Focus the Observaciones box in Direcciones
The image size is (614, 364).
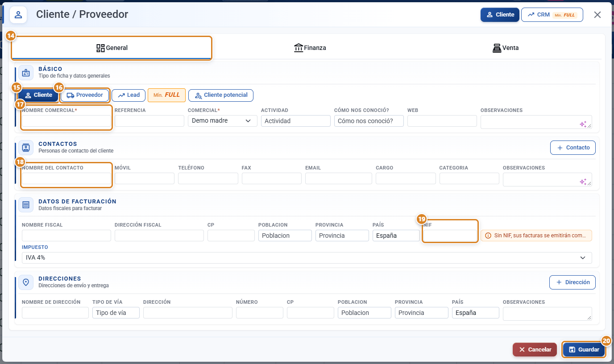click(548, 314)
